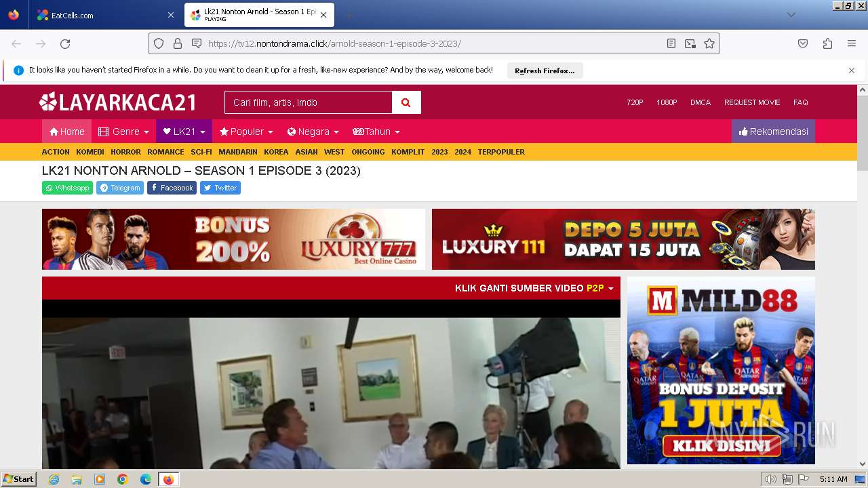Share via the Twitter button
Viewport: 868px width, 488px height.
click(x=220, y=188)
